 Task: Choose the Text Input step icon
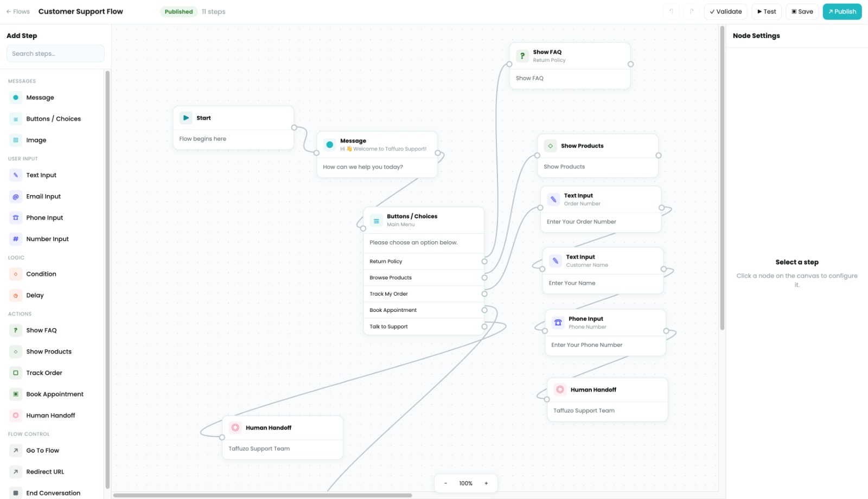coord(16,175)
